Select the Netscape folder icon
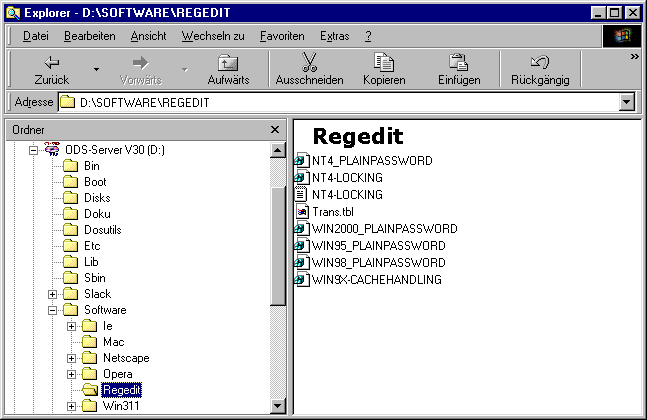The height and width of the screenshot is (420, 647). tap(90, 358)
